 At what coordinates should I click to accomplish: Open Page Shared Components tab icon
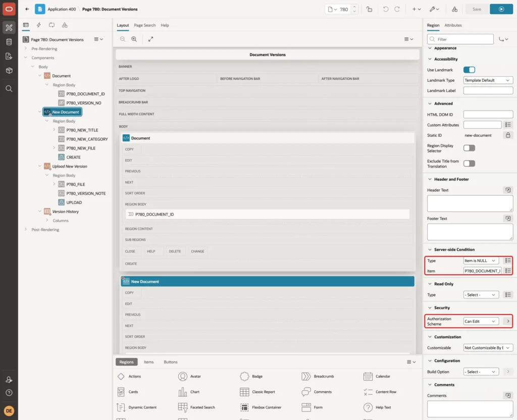65,25
